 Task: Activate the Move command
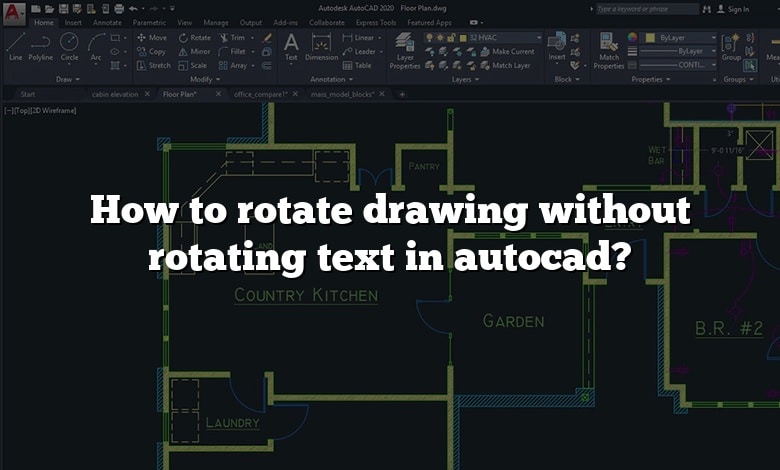coord(152,38)
